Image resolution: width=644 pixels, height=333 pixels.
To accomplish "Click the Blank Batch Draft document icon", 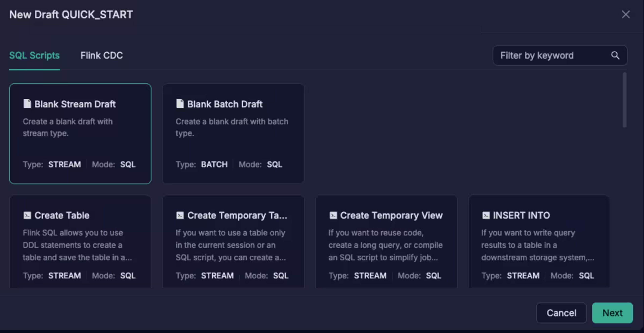I will click(x=180, y=104).
